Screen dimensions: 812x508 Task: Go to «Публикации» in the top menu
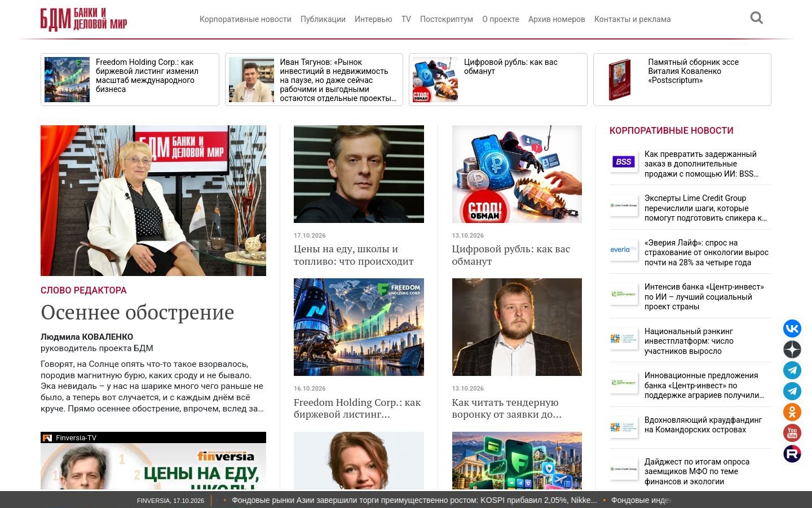323,19
